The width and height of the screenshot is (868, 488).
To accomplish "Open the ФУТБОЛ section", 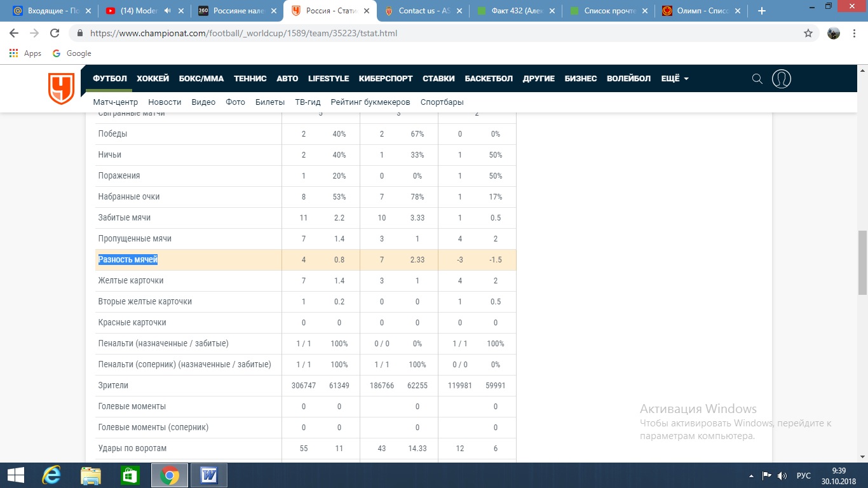I will 110,79.
